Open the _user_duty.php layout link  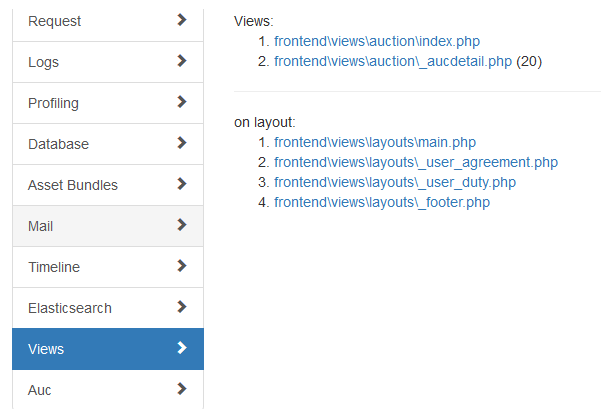click(394, 182)
